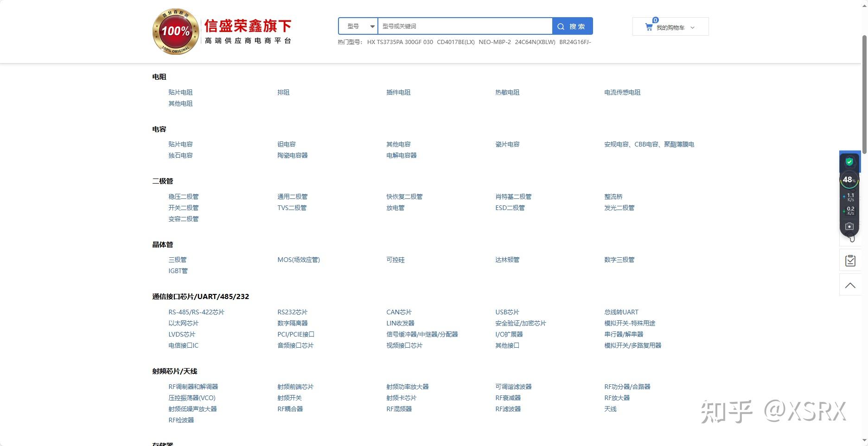
Task: Open the 贴片电阻 category
Action: pos(180,92)
